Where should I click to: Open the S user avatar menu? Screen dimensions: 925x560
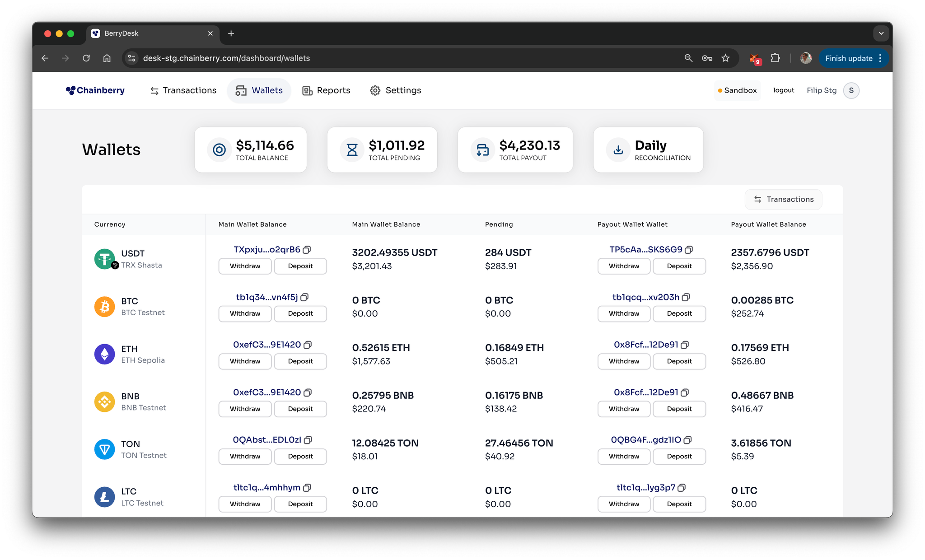pos(851,90)
